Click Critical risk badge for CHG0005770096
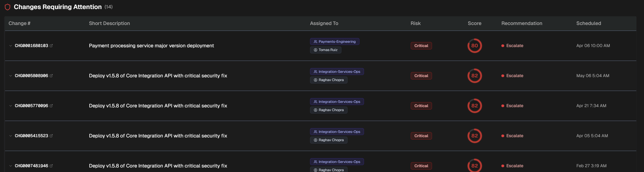 click(421, 106)
